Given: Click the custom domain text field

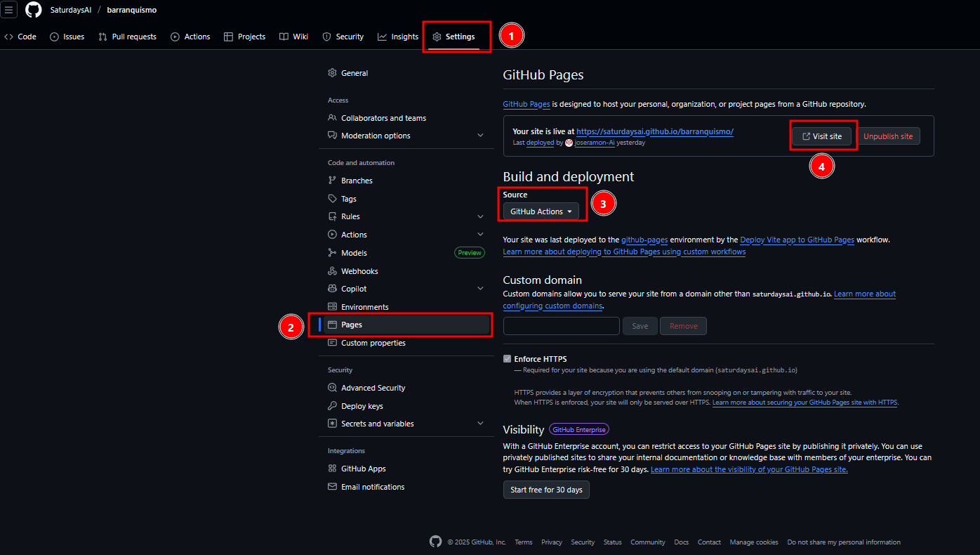Looking at the screenshot, I should [561, 326].
